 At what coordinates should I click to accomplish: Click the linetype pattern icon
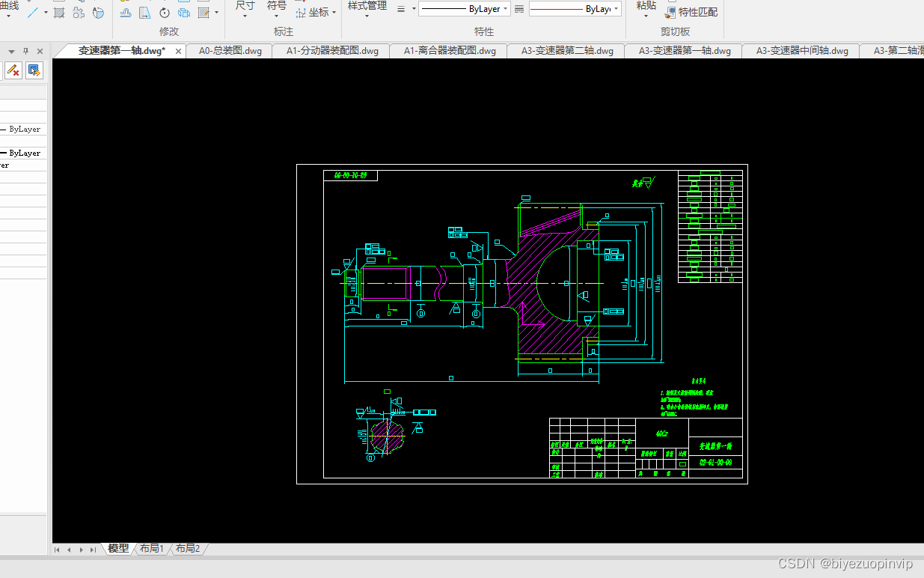point(519,9)
